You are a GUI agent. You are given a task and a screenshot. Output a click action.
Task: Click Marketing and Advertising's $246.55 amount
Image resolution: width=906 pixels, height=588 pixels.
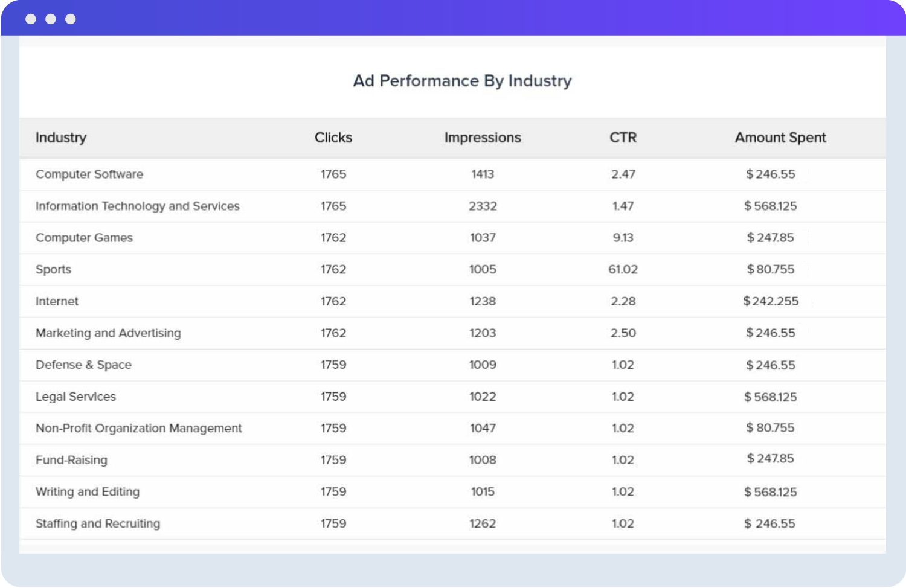pos(771,333)
